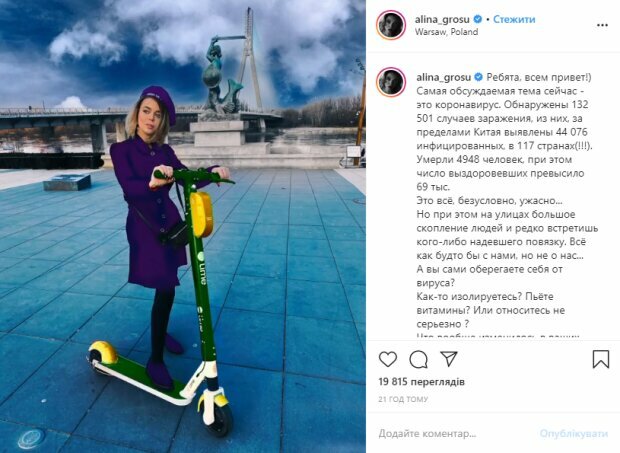Click the Опублікувати post button

tap(574, 434)
